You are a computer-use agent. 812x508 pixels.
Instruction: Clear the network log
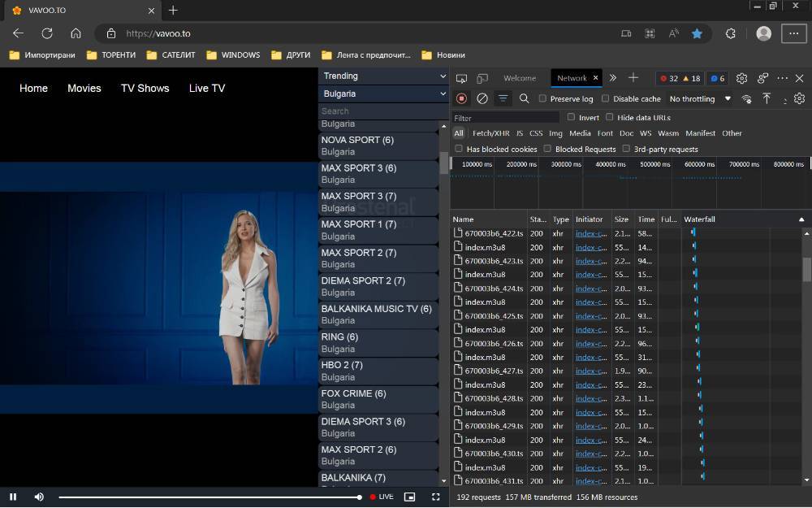coord(482,98)
